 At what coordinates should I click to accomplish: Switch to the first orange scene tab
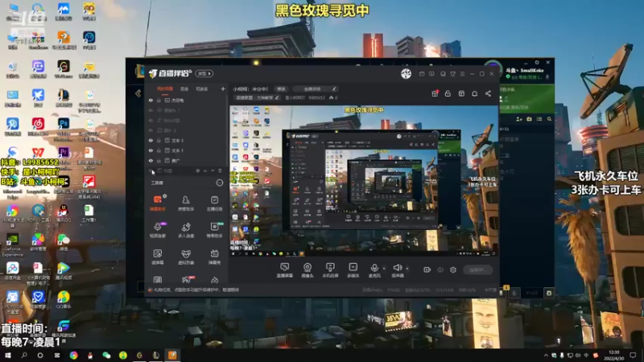click(165, 88)
